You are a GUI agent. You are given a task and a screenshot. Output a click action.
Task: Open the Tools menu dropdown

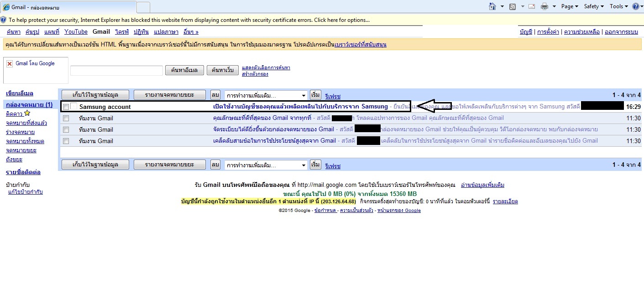click(x=619, y=6)
